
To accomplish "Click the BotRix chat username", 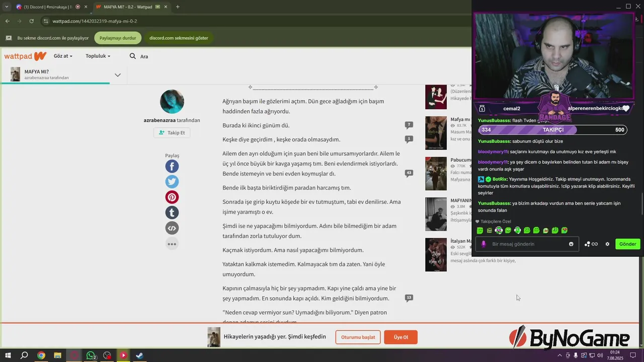I will tap(500, 179).
